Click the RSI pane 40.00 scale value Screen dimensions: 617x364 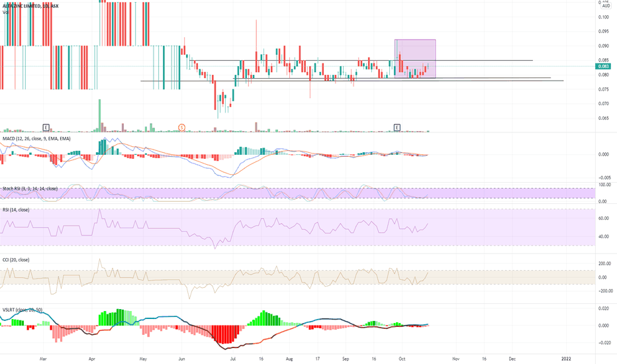[x=604, y=236]
